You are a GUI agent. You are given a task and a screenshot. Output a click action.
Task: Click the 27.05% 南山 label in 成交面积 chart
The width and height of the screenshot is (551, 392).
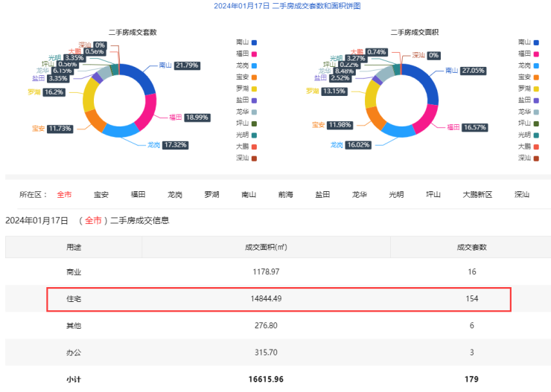pos(466,71)
